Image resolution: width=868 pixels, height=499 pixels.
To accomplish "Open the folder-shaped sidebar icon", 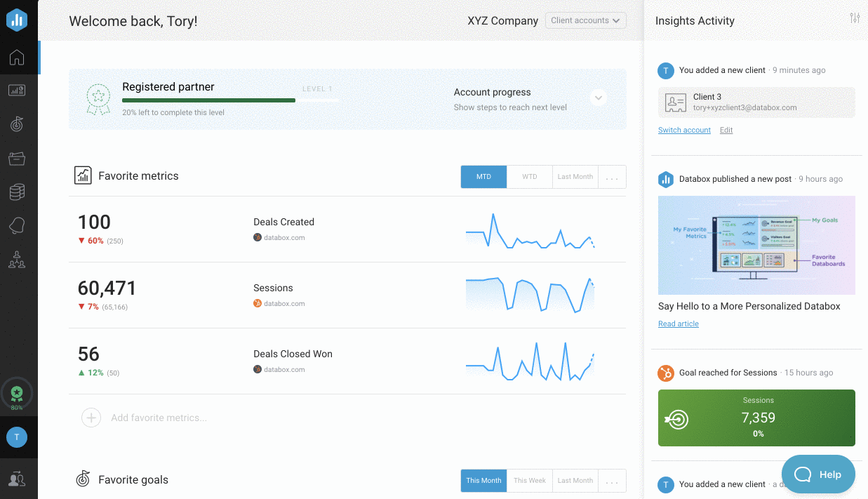I will tap(17, 159).
